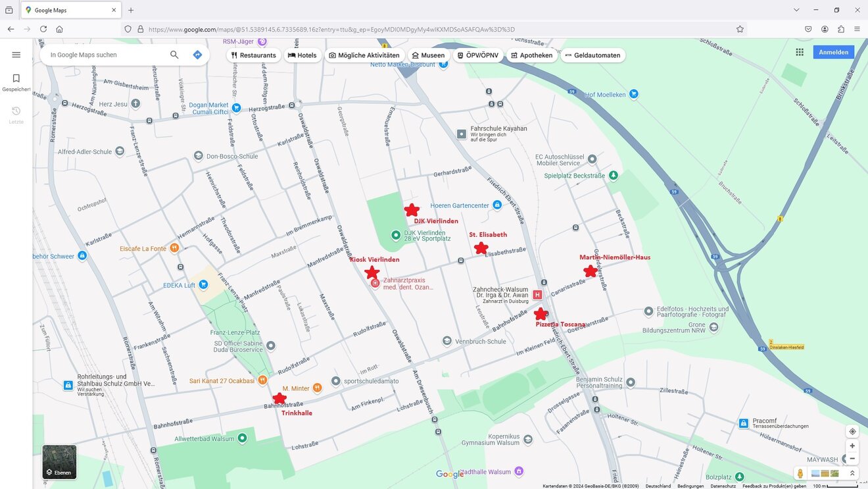This screenshot has height=489, width=868.
Task: Focus the 'In Google Maps suchen' search field
Action: 105,55
